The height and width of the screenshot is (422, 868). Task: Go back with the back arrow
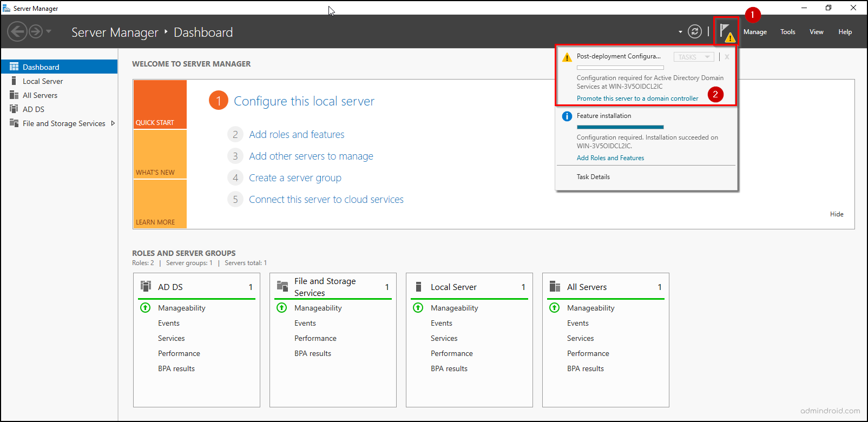coord(17,31)
